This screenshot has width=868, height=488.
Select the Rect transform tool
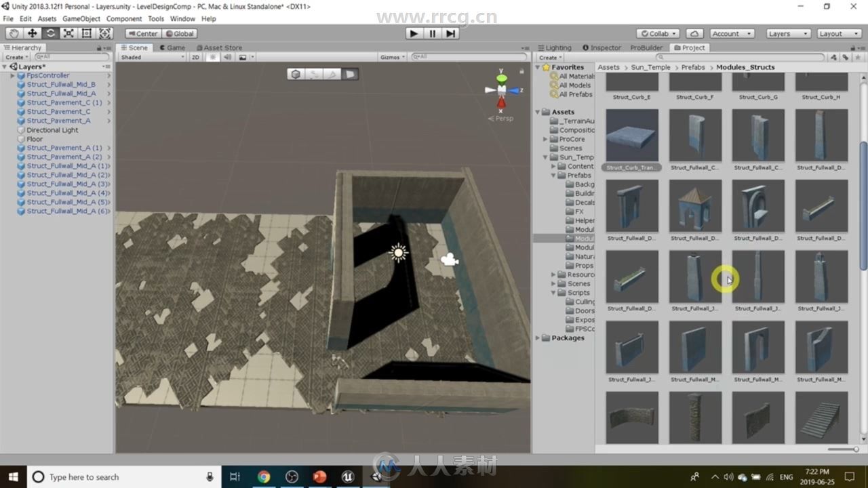point(87,33)
